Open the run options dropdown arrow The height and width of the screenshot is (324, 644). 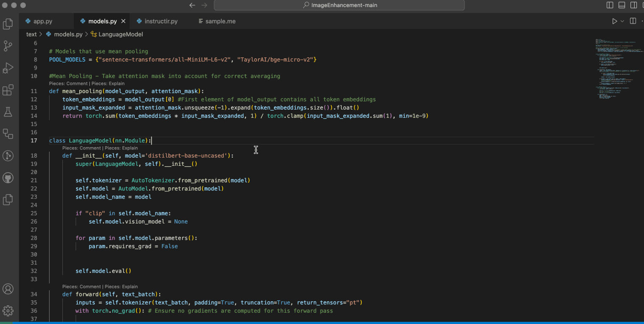pos(622,21)
